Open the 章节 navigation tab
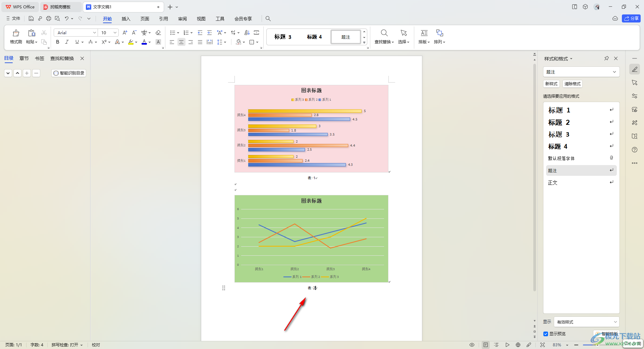The width and height of the screenshot is (644, 349). [24, 58]
